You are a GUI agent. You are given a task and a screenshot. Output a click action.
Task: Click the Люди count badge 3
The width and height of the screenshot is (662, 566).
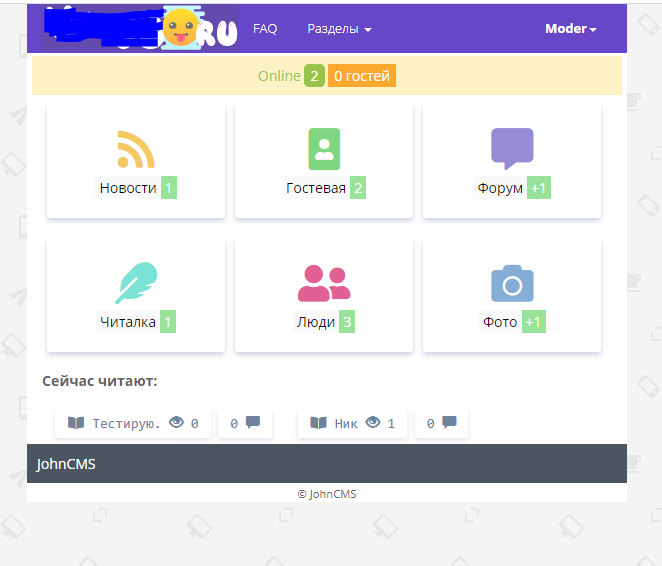(x=347, y=322)
